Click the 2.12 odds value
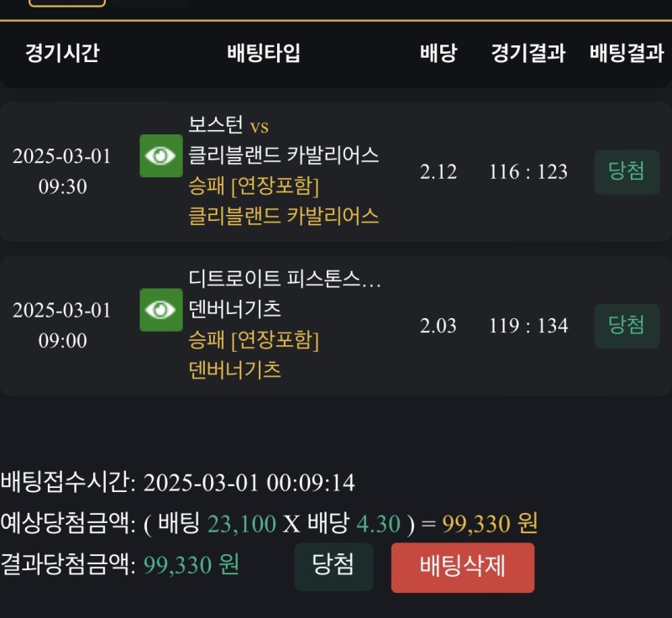The width and height of the screenshot is (672, 618). 438,172
